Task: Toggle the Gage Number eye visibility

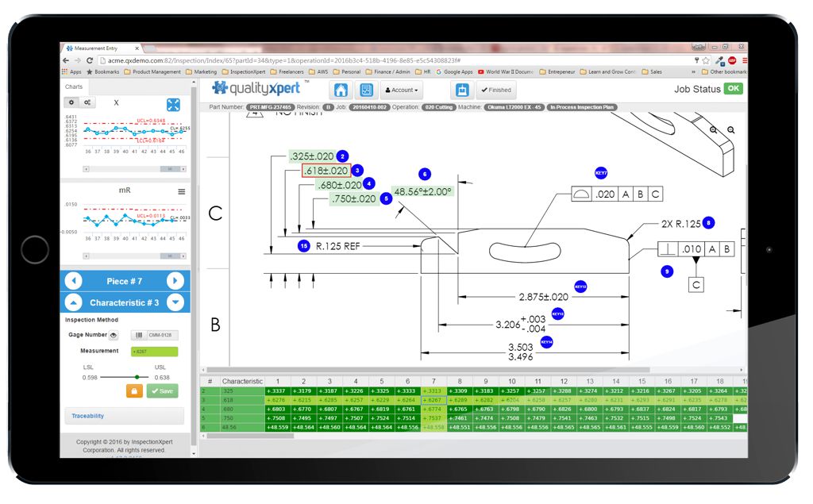Action: pos(114,336)
